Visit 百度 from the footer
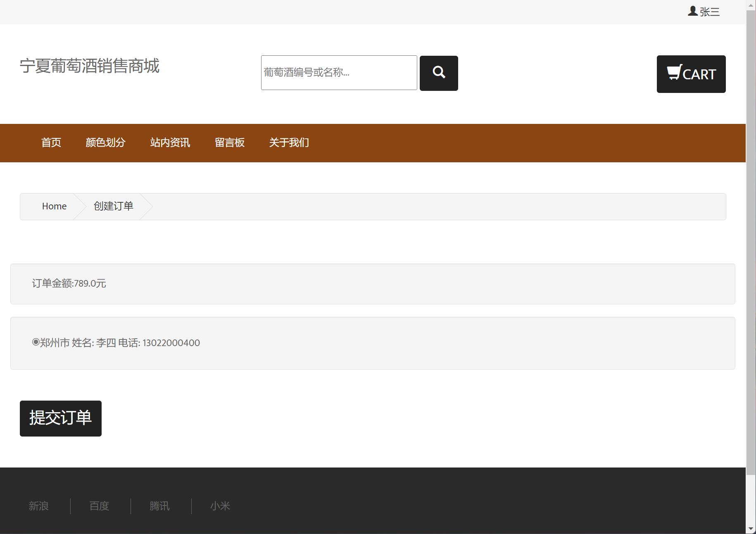Screen dimensions: 756x534 (99, 506)
